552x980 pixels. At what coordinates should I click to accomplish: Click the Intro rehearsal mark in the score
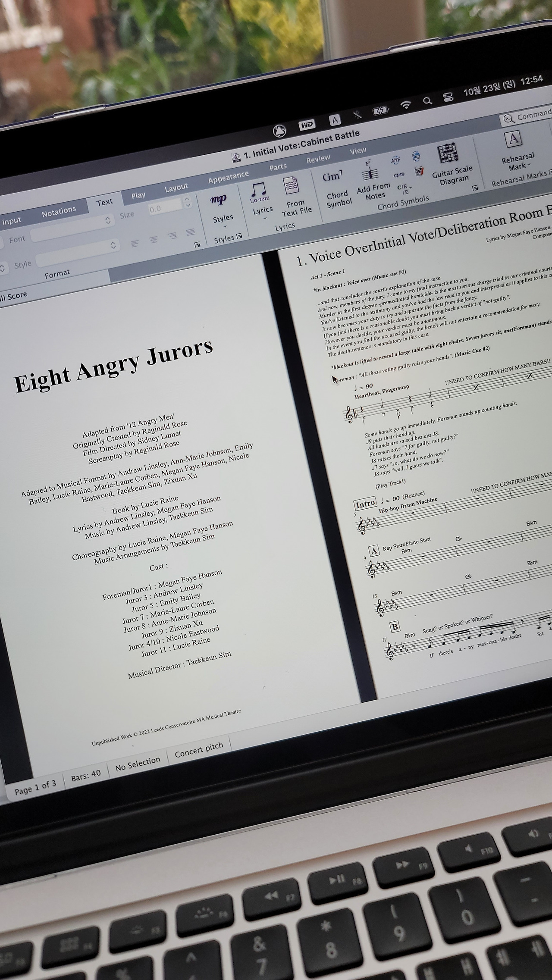[x=365, y=504]
